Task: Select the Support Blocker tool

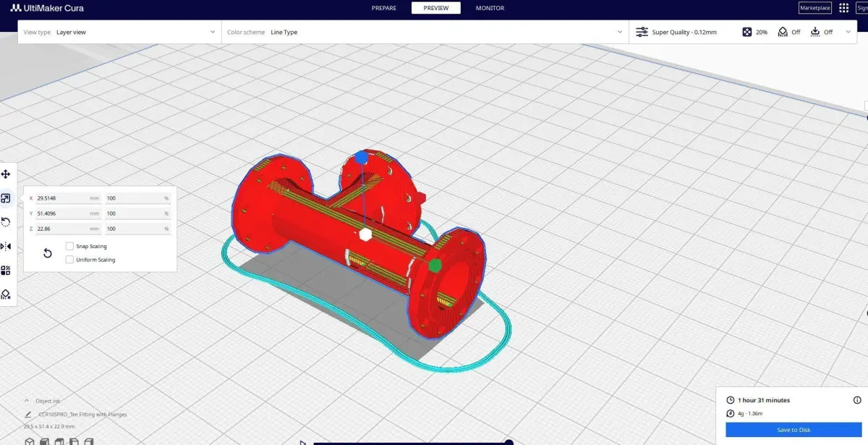Action: 6,294
